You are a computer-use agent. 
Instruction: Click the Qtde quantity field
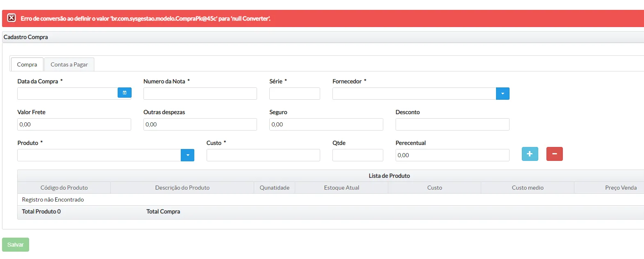357,155
